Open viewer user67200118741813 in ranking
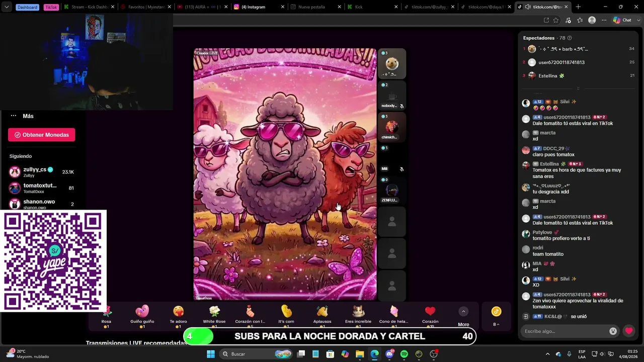644x362 pixels. (578, 62)
